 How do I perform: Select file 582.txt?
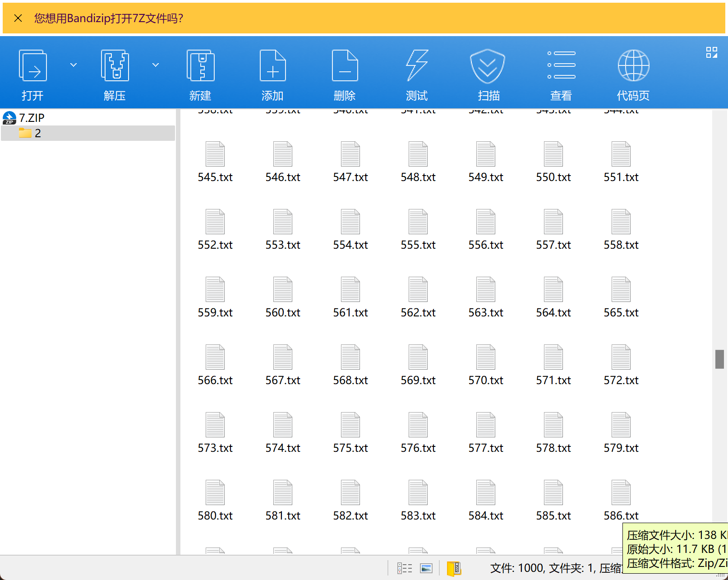350,501
